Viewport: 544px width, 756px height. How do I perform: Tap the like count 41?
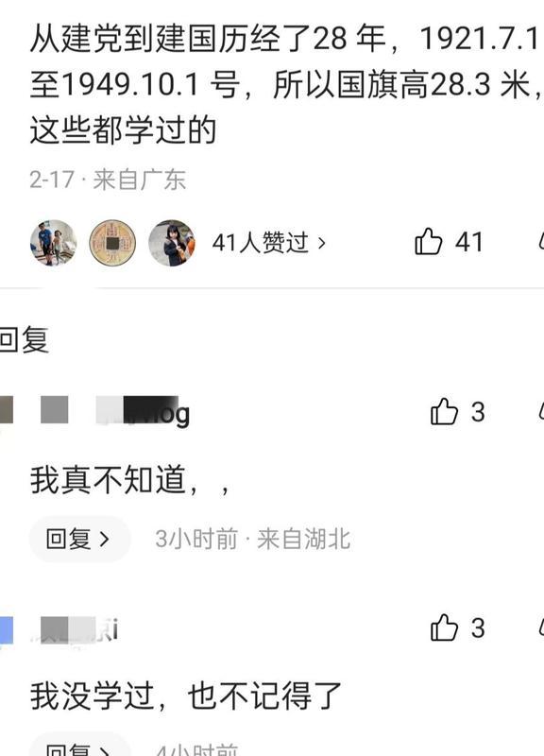[x=468, y=242]
